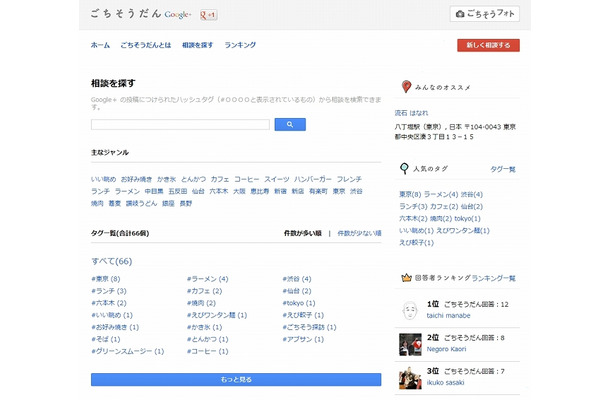
Task: Select the コーヒー genre link
Action: click(247, 179)
